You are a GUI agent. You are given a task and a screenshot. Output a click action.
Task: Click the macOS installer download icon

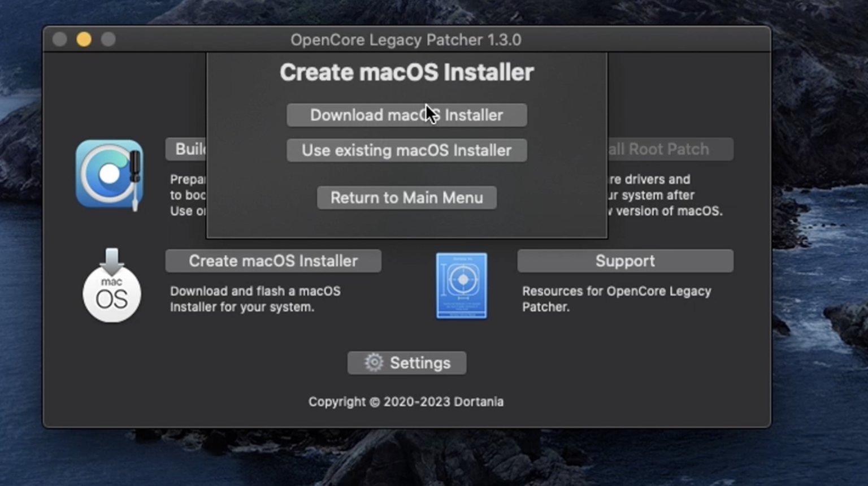pyautogui.click(x=112, y=285)
